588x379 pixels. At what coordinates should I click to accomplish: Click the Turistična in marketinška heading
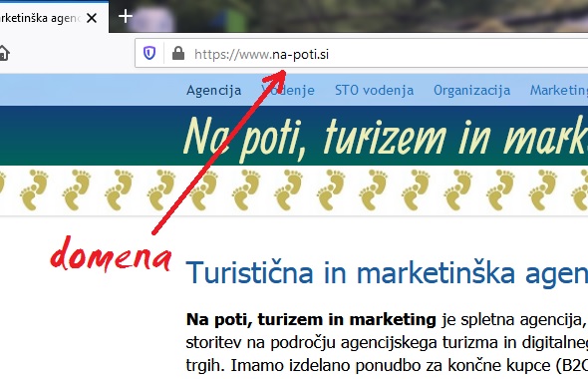click(x=387, y=273)
